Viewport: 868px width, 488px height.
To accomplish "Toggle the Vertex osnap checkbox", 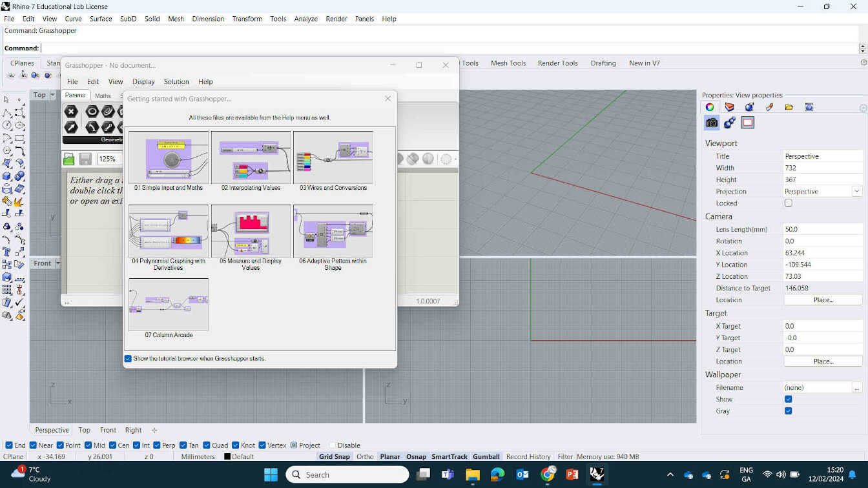I will 262,445.
